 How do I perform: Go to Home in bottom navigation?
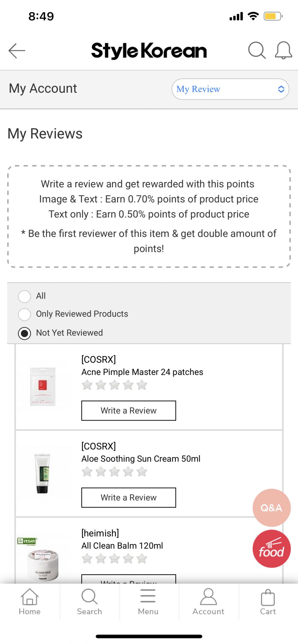30,602
